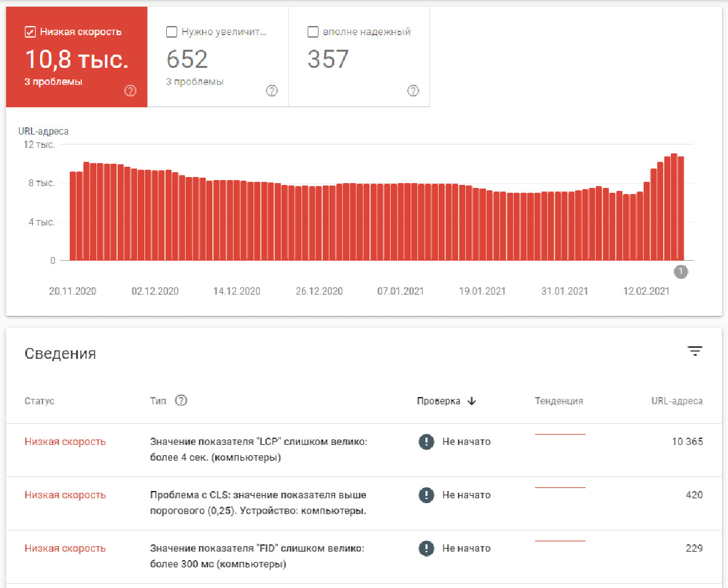Enable the Нужно увеличить checkbox
This screenshot has height=588, width=728.
pos(172,32)
